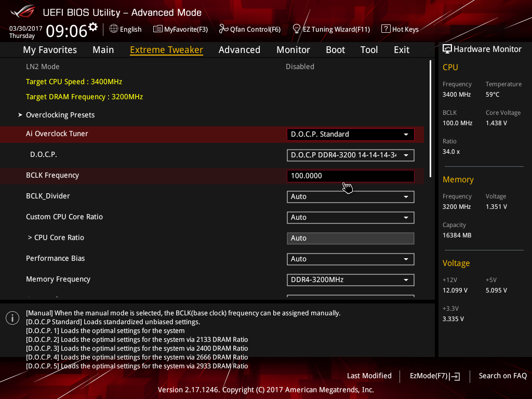Switch to EzMode(F7)

(x=434, y=376)
